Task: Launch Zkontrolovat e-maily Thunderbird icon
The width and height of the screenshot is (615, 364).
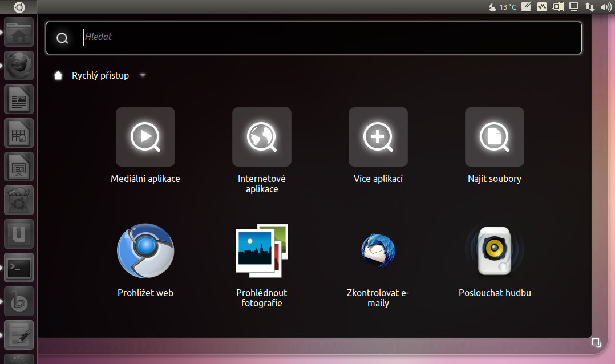Action: 378,251
